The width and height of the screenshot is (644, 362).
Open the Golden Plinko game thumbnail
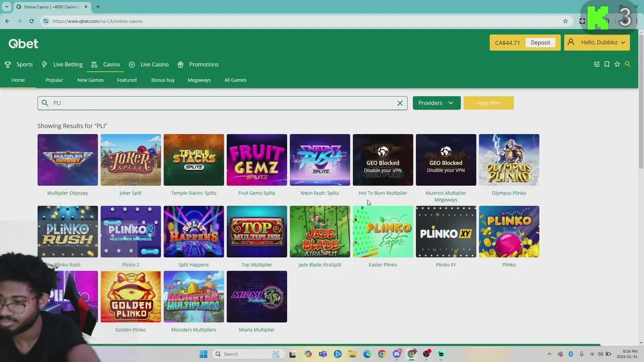click(131, 297)
